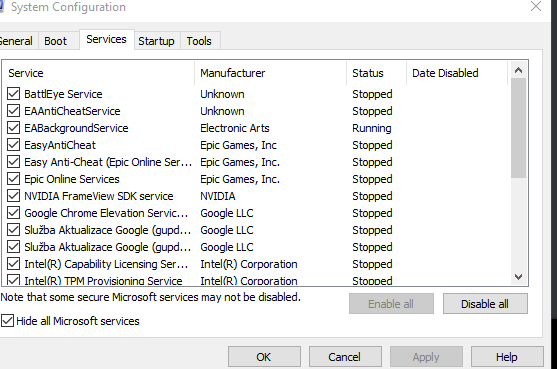Click the Enable all button
The height and width of the screenshot is (369, 557).
pos(391,304)
